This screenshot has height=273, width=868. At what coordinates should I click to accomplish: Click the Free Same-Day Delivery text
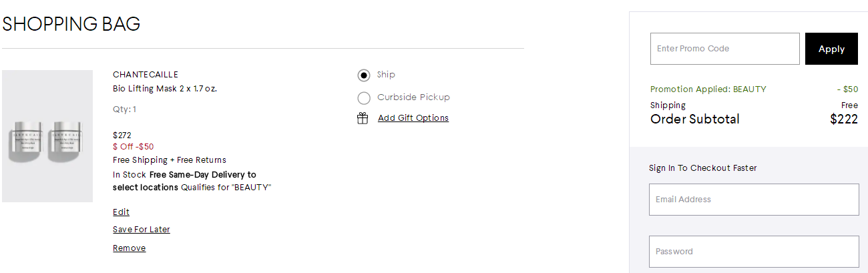(x=184, y=181)
